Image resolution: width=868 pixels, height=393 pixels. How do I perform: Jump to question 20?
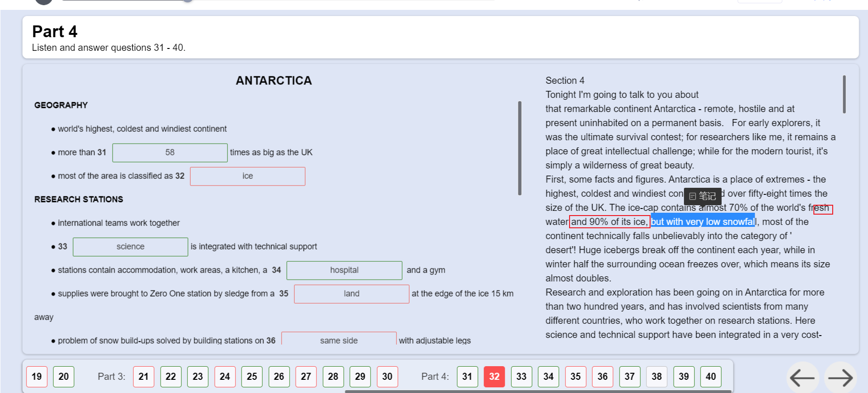point(64,377)
